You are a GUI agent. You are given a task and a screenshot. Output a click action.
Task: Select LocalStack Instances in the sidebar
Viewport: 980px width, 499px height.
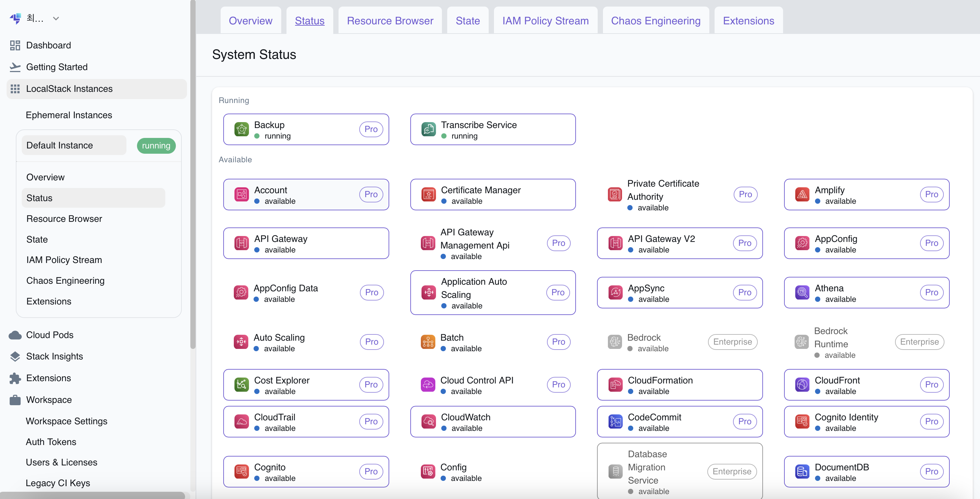96,89
